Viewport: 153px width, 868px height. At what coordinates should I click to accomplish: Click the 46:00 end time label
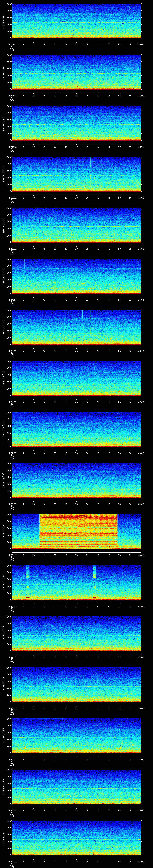click(x=141, y=861)
